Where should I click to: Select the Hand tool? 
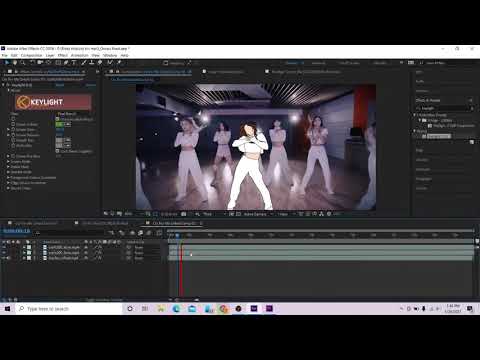(x=15, y=62)
